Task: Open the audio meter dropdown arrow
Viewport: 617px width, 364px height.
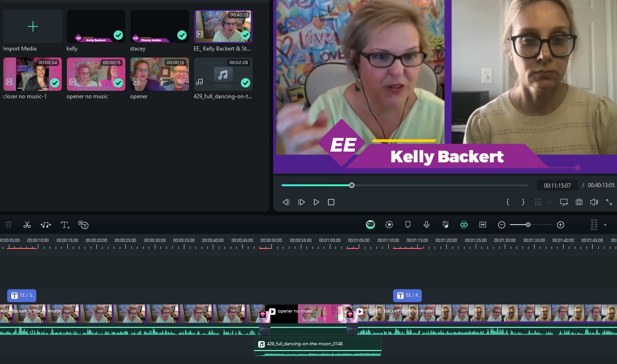Action: tap(605, 225)
